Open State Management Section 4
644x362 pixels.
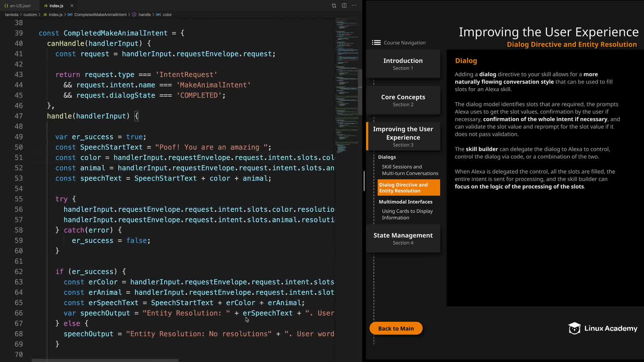pos(403,239)
